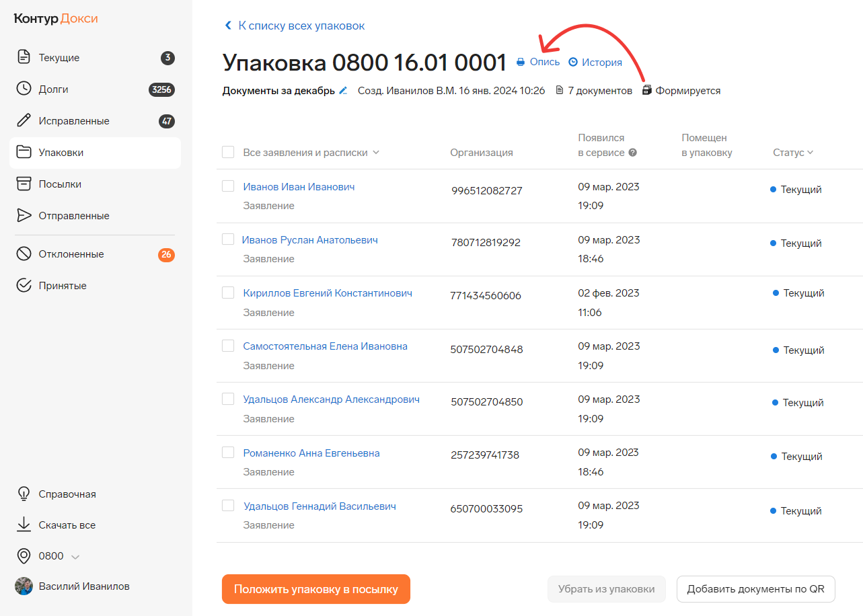The width and height of the screenshot is (863, 616).
Task: Check the box for Иванов Руслан Анатольевич
Action: 228,239
